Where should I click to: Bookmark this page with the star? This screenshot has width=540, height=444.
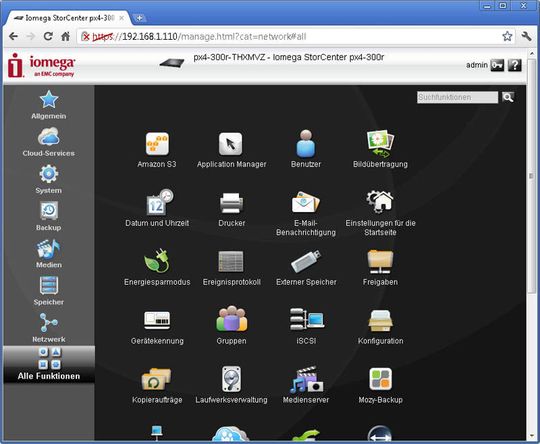coord(507,36)
